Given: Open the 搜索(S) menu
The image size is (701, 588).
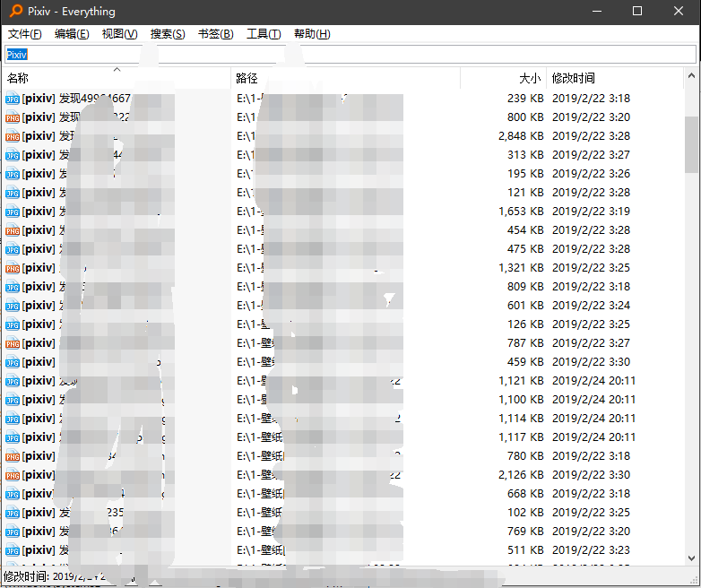Looking at the screenshot, I should (x=168, y=34).
